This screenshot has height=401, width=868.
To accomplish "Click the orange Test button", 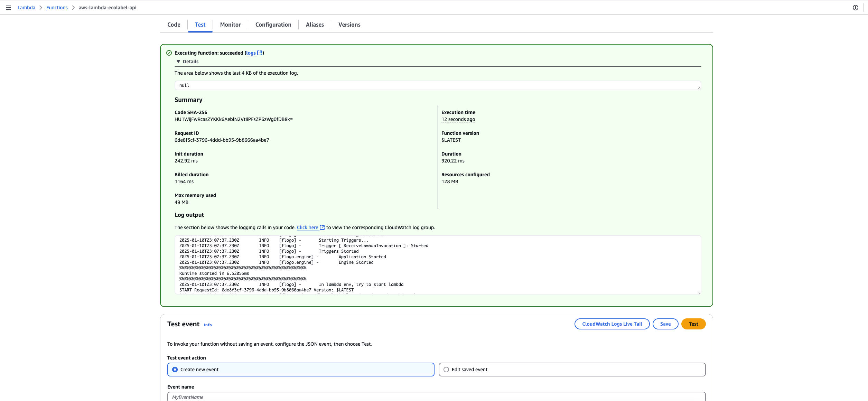I will 693,324.
